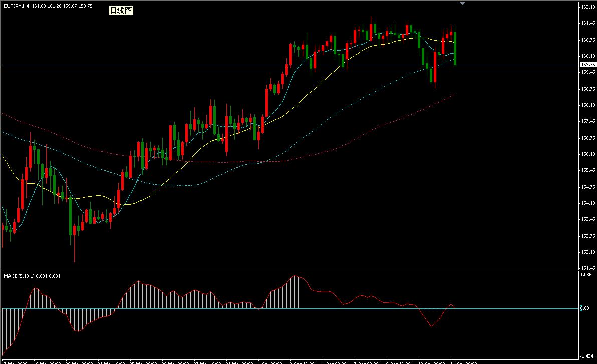This screenshot has width=597, height=364.
Task: Click the 152.10 price scale label
Action: pos(588,252)
